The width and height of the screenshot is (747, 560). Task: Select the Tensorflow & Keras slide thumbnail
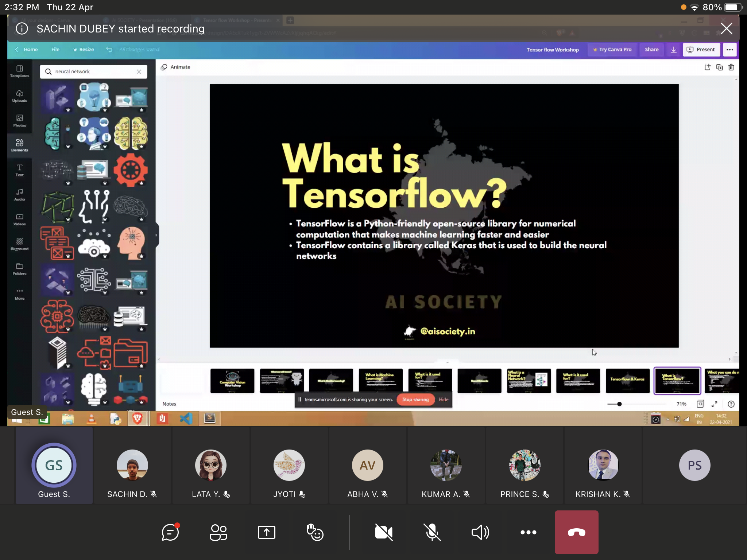(x=628, y=381)
